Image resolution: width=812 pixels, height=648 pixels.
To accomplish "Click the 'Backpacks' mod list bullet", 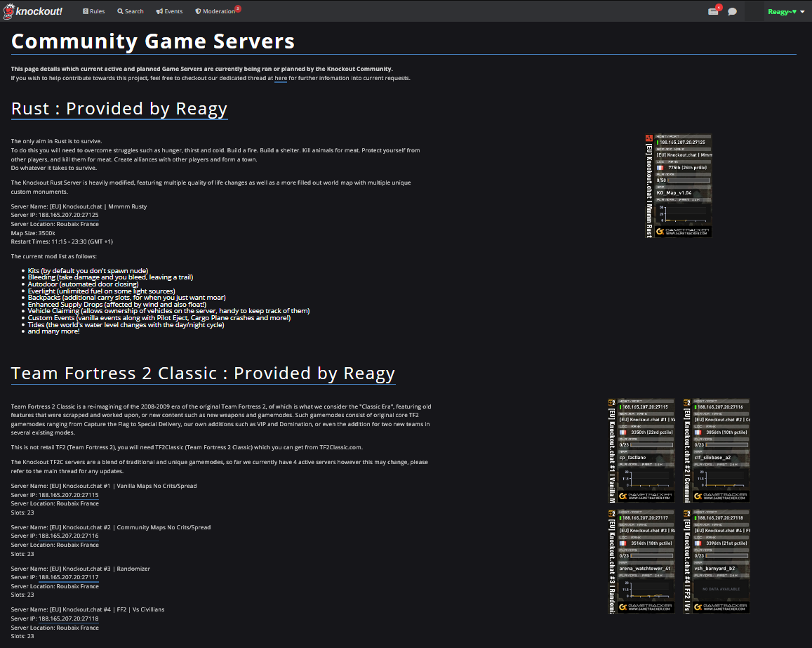I will (x=127, y=298).
